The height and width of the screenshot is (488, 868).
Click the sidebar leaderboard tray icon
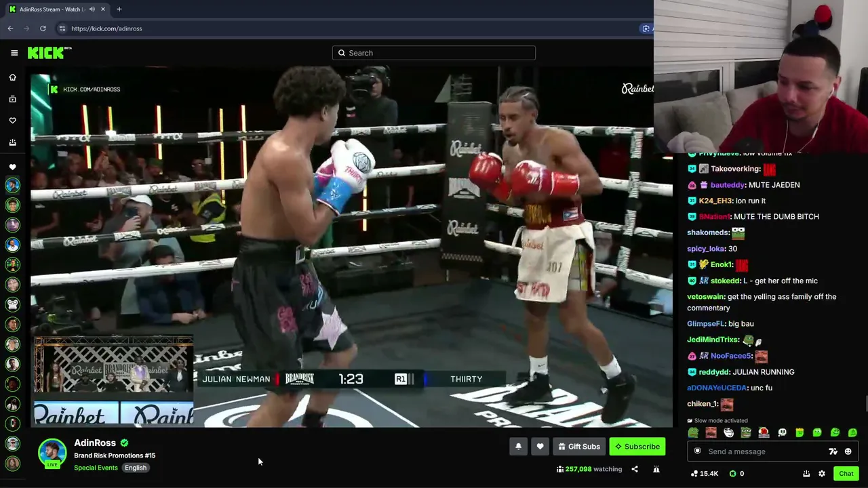(x=12, y=142)
